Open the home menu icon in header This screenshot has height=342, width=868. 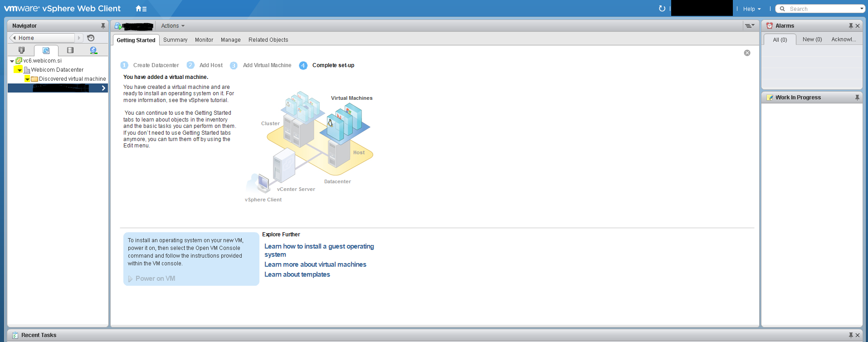[x=141, y=9]
